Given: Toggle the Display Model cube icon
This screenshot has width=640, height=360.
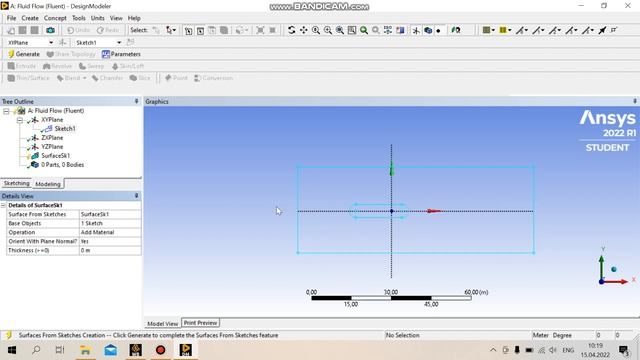Looking at the screenshot, I should 428,30.
